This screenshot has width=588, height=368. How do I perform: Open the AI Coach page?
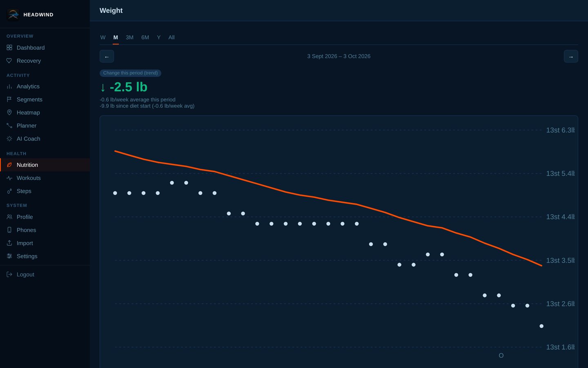click(45, 139)
